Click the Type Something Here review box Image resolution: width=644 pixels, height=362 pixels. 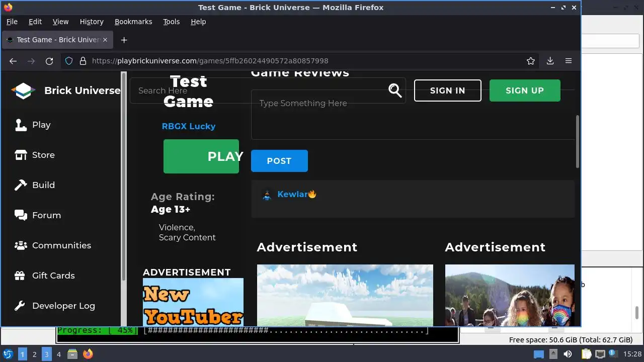pos(413,115)
